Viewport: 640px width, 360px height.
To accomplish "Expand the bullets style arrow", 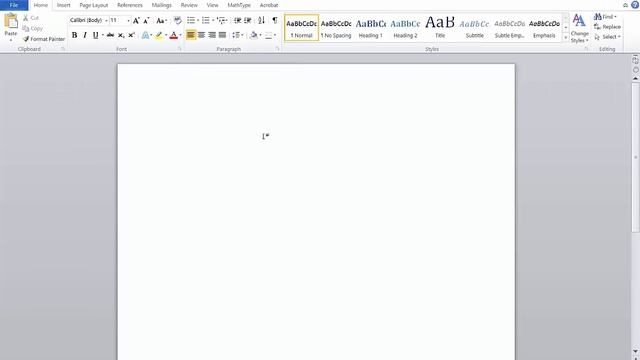I will (x=198, y=20).
